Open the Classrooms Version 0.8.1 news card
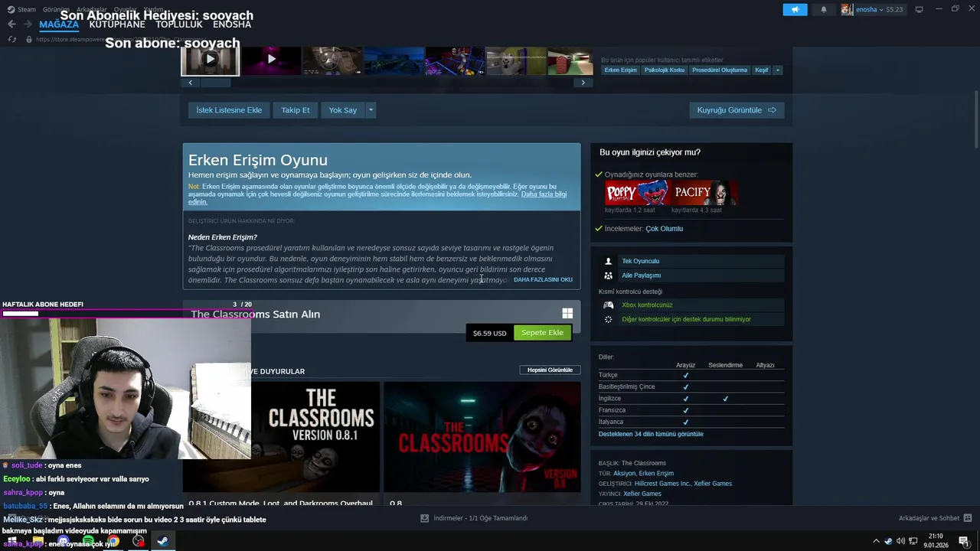The image size is (980, 551). click(x=281, y=437)
